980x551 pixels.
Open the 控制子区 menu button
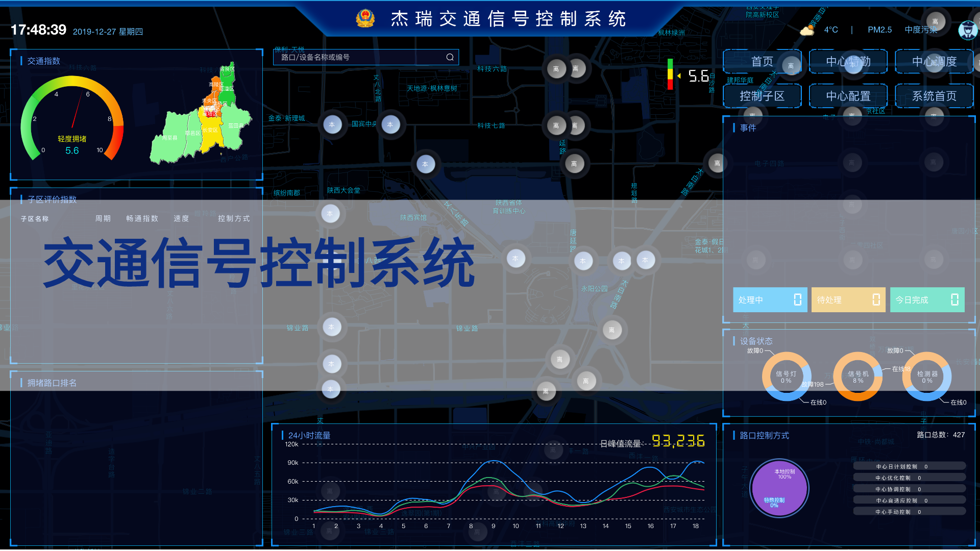click(x=762, y=96)
